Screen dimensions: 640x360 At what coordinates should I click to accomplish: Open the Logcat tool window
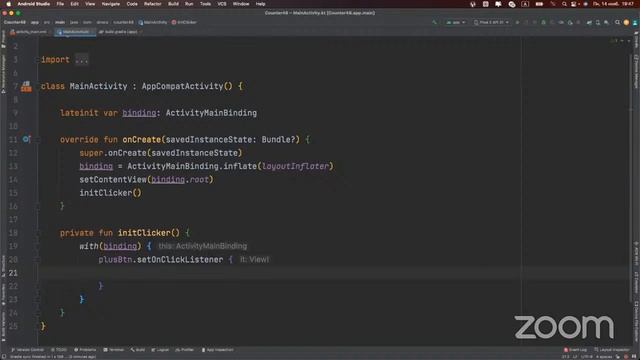tap(160, 350)
